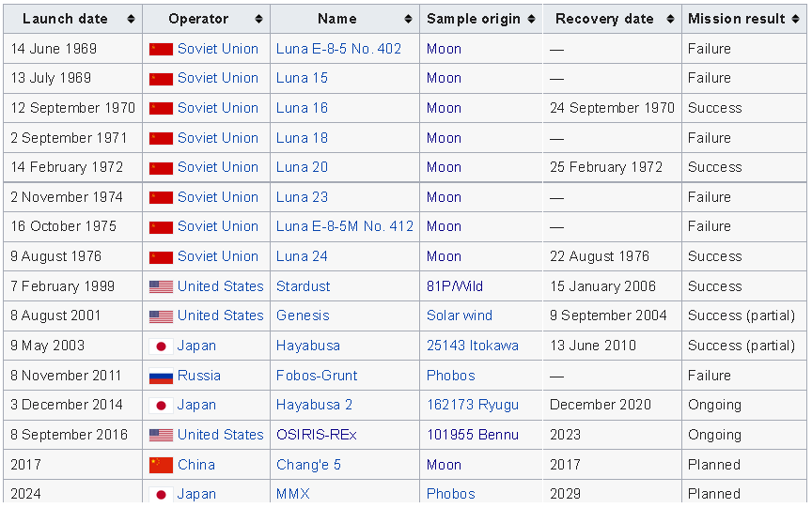Viewport: 812px width, 508px height.
Task: Sort table by Mission result arrows
Action: [796, 19]
